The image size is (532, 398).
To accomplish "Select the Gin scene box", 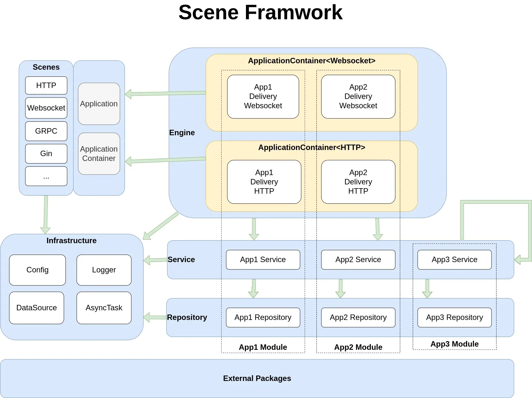I will [x=46, y=154].
